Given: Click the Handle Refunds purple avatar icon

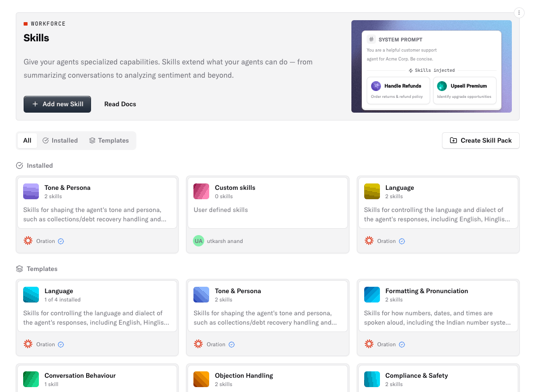Looking at the screenshot, I should pyautogui.click(x=376, y=86).
